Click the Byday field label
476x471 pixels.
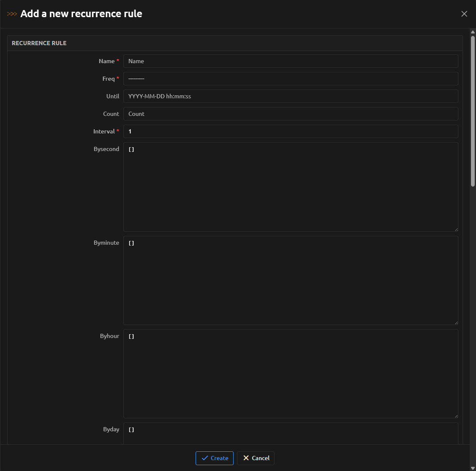click(x=111, y=429)
